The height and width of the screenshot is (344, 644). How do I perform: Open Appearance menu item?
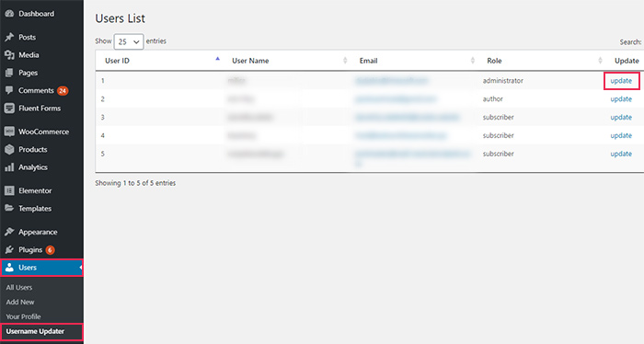point(38,232)
